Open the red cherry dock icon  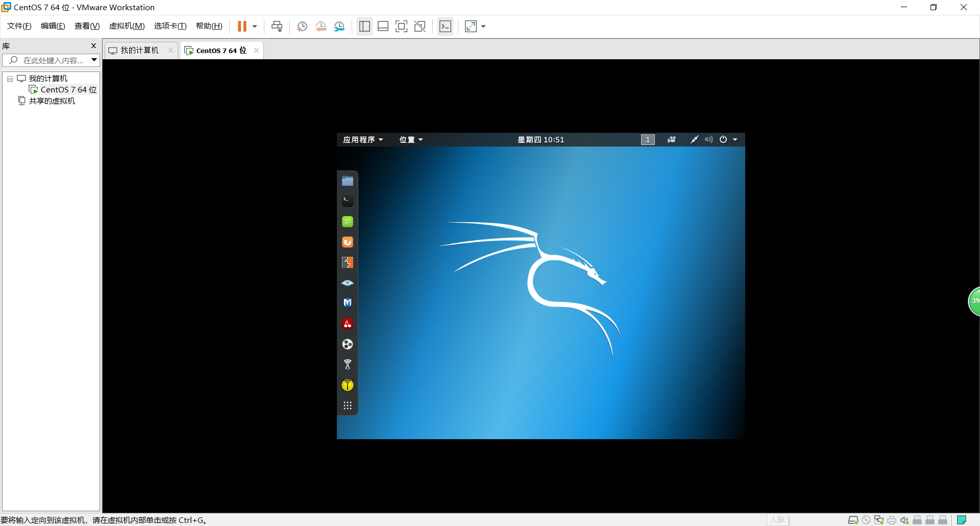(x=348, y=324)
